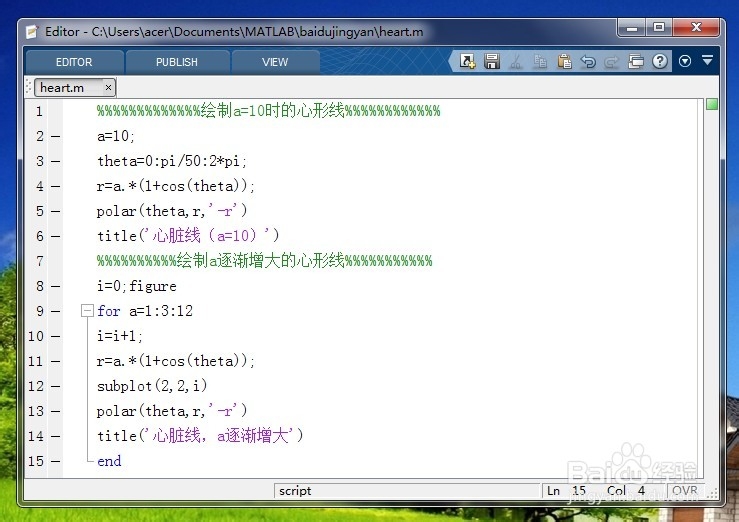This screenshot has width=739, height=522.
Task: Close the heart.m file tab
Action: 108,88
